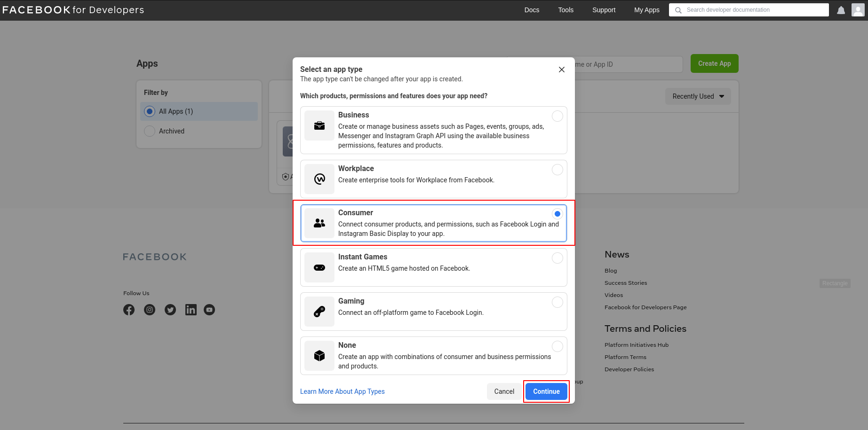Close the Select an app type dialog

coord(561,70)
